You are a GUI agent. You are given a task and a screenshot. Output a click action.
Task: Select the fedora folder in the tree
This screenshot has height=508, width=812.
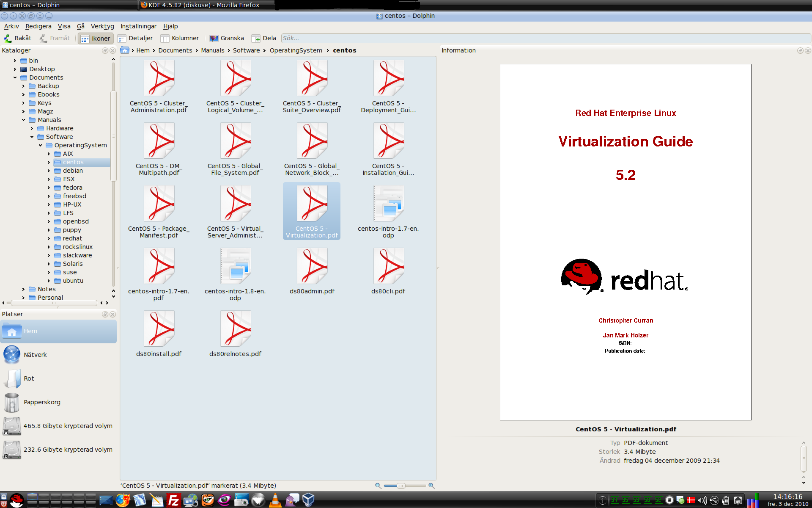coord(72,188)
